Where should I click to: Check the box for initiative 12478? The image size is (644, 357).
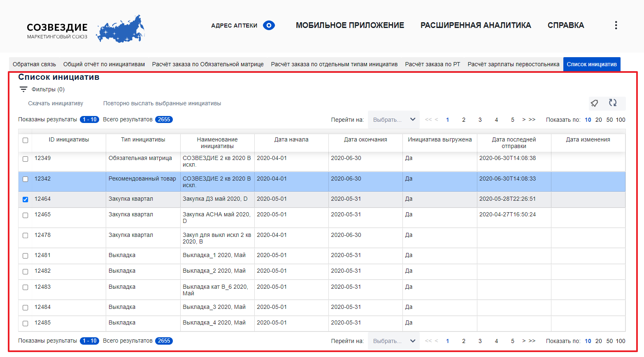point(25,236)
